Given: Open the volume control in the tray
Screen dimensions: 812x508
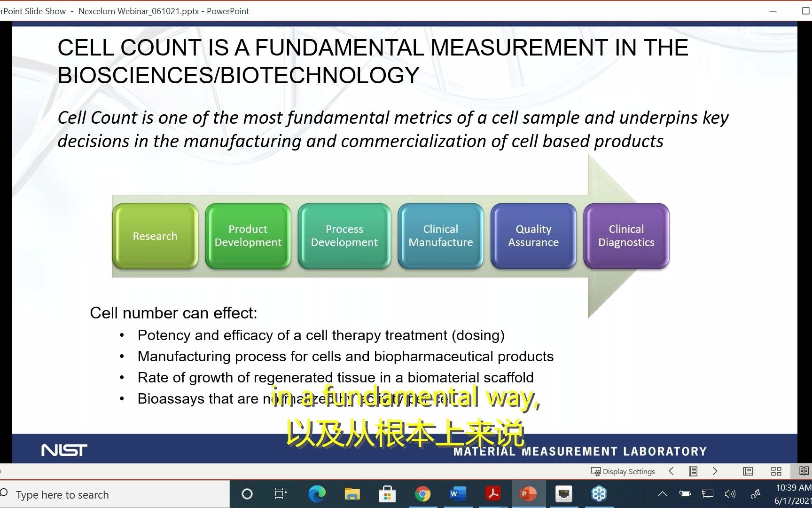Looking at the screenshot, I should pos(730,494).
